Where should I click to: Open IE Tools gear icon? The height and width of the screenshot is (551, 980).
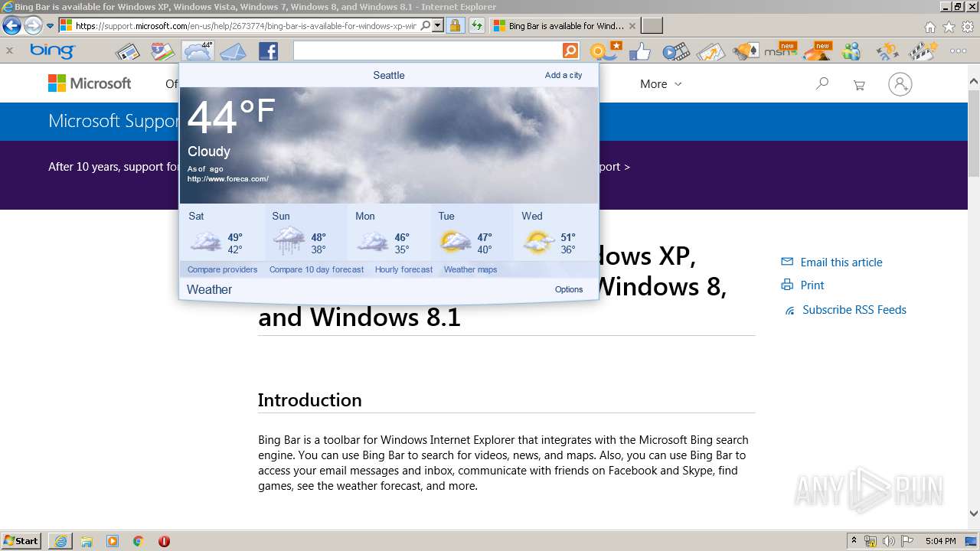pos(968,26)
